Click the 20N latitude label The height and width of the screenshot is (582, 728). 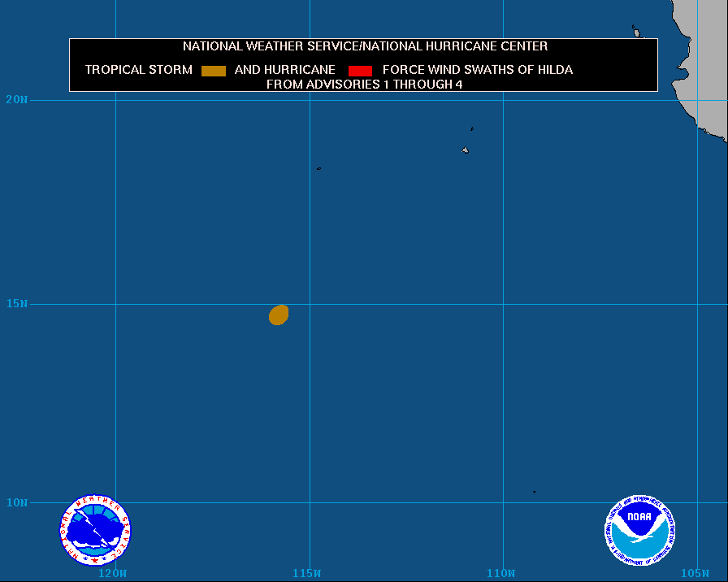[x=17, y=99]
